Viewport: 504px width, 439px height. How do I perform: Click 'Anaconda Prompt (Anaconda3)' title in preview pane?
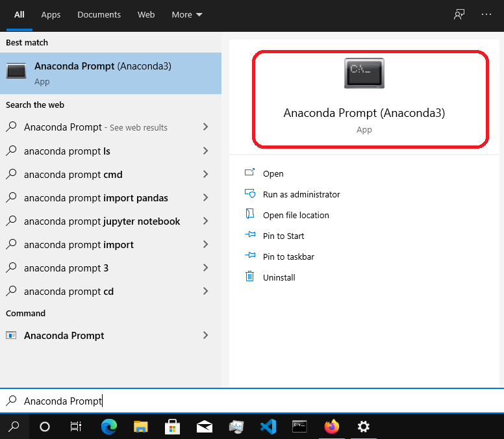click(364, 113)
